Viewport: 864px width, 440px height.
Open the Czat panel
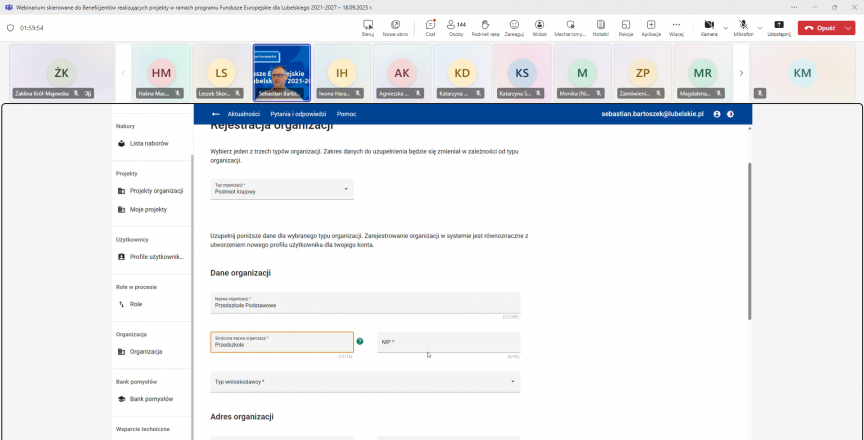(x=430, y=28)
